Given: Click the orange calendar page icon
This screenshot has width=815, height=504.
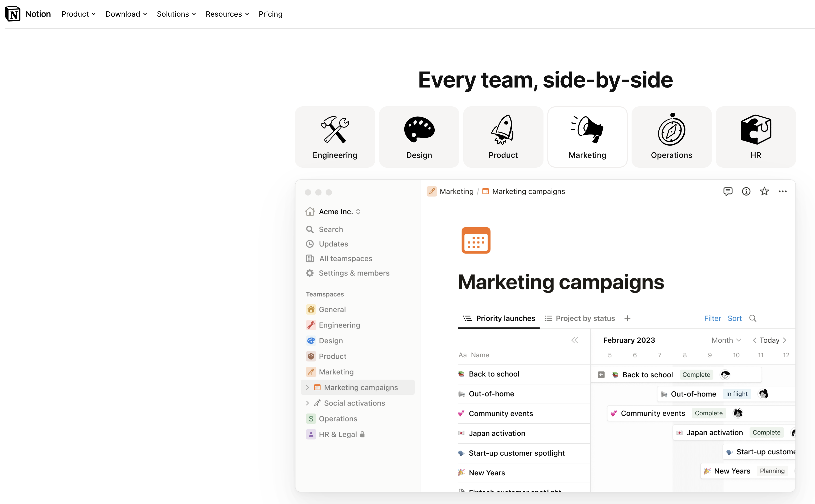Looking at the screenshot, I should click(x=476, y=240).
